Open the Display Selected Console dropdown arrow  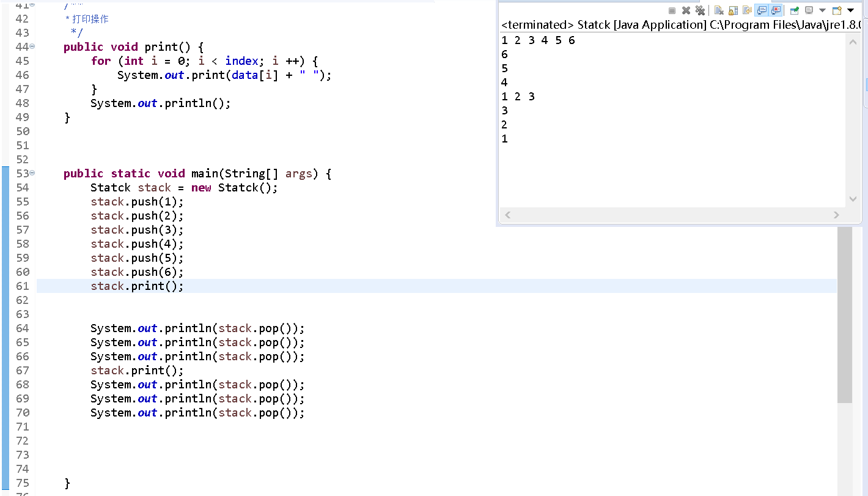[x=822, y=10]
